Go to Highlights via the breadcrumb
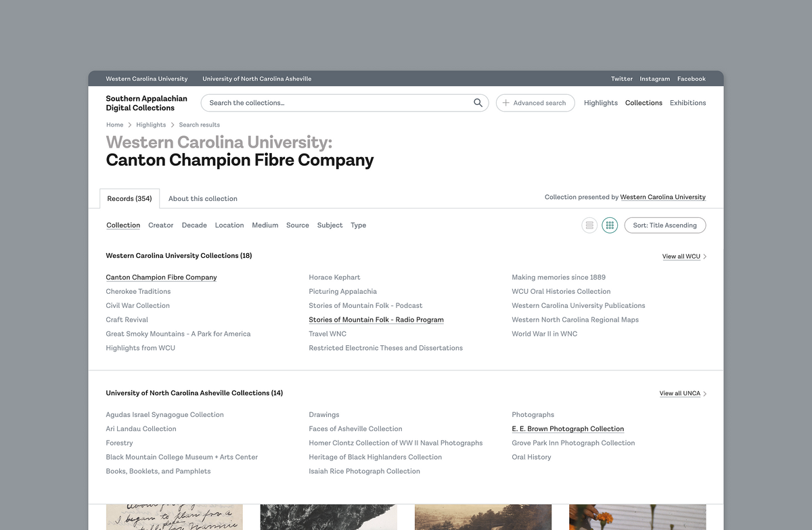 150,125
